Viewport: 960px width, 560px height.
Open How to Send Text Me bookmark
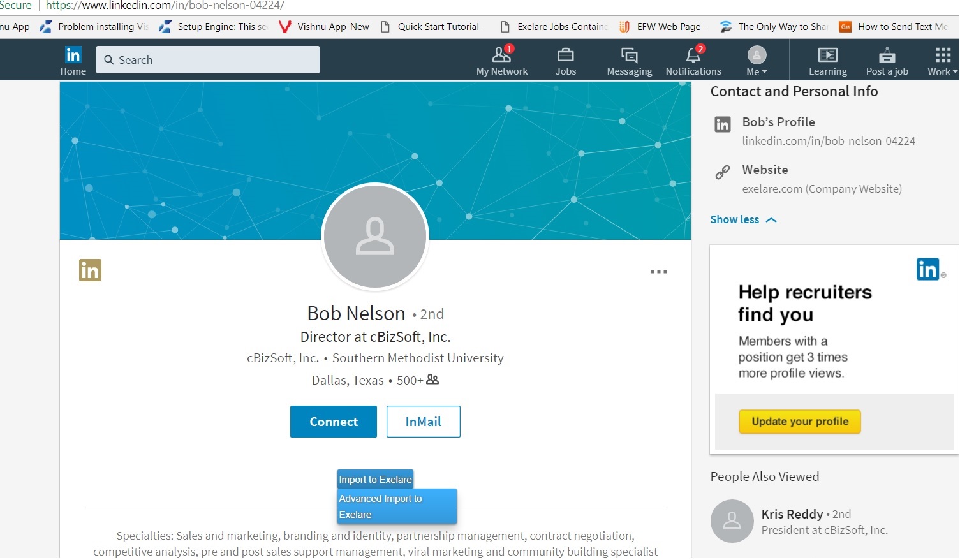coord(894,27)
